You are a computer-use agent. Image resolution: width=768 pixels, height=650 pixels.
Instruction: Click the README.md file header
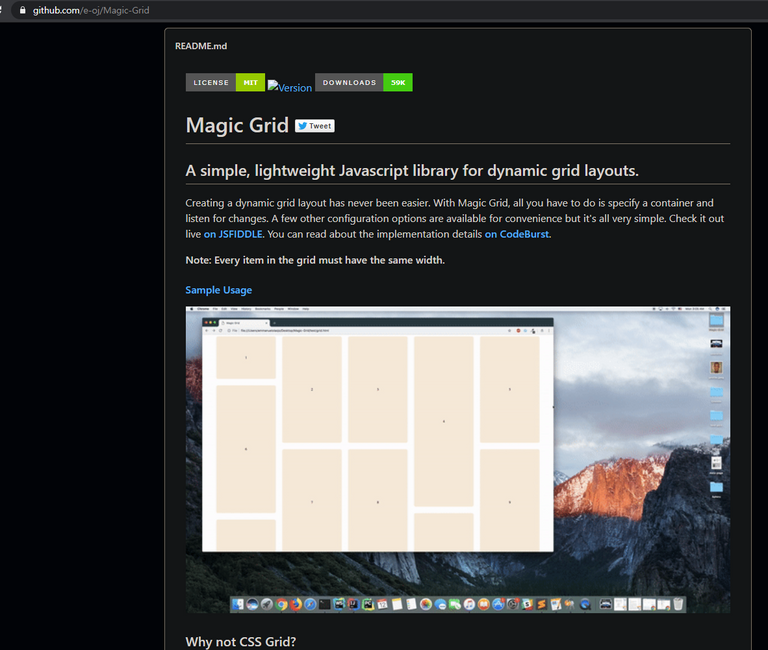(201, 46)
